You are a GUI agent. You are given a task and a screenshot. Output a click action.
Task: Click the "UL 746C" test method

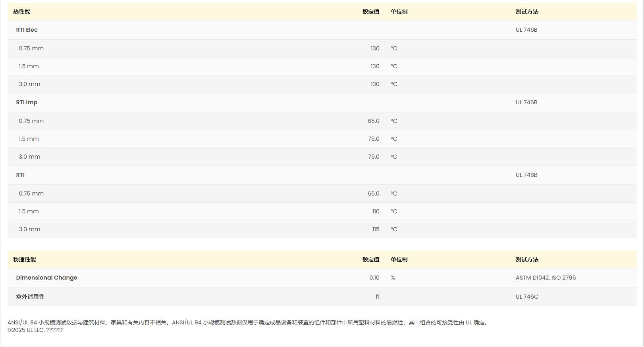coord(527,297)
